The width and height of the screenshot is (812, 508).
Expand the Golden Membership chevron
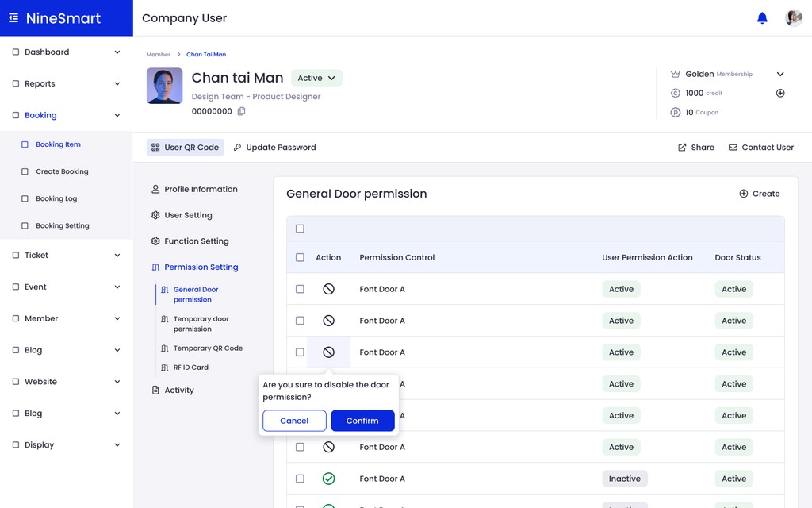tap(780, 74)
